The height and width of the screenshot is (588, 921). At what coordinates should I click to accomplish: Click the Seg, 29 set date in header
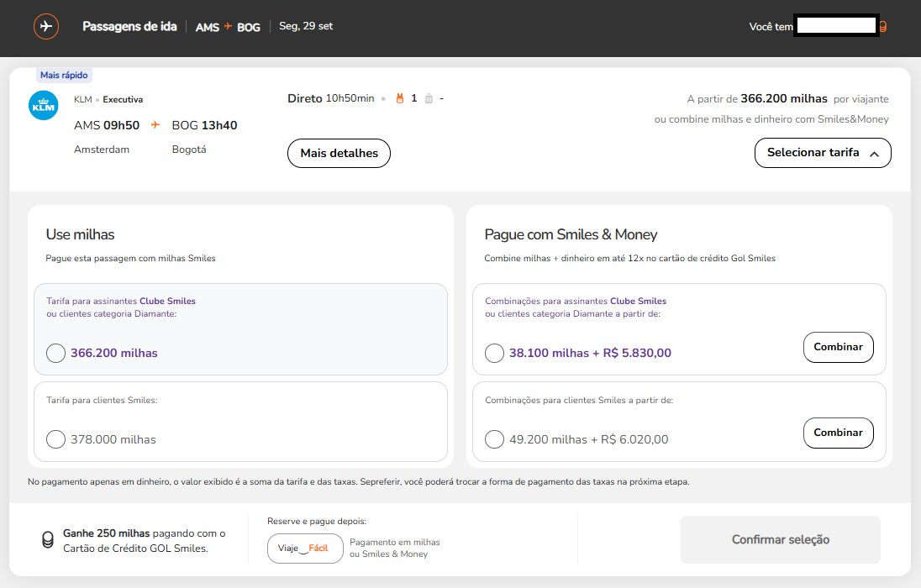[306, 26]
